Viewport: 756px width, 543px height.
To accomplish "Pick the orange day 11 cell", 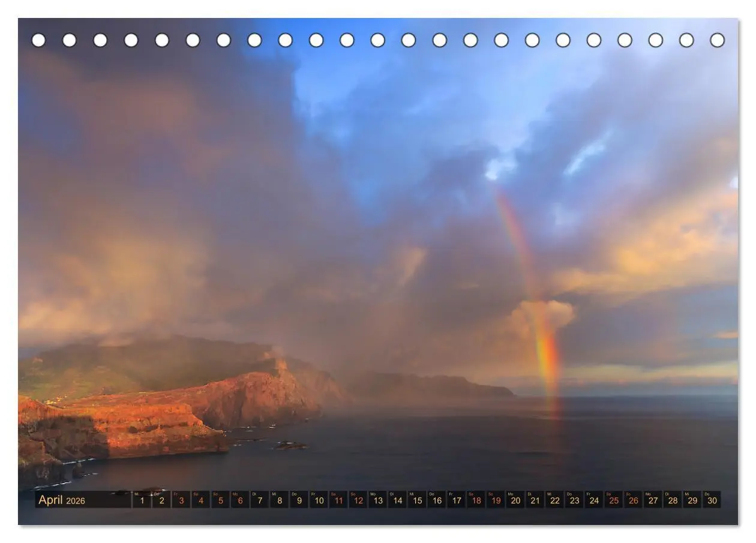I will pyautogui.click(x=338, y=499).
